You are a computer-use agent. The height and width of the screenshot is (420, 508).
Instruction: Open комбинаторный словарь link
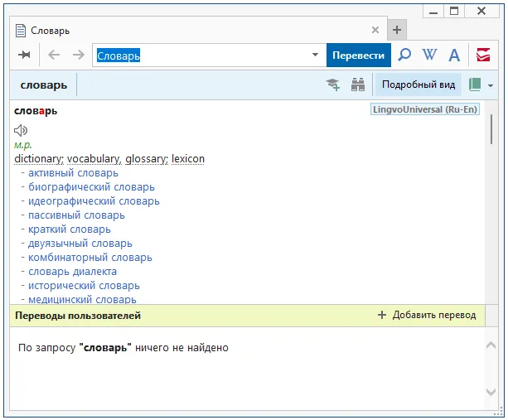point(90,258)
